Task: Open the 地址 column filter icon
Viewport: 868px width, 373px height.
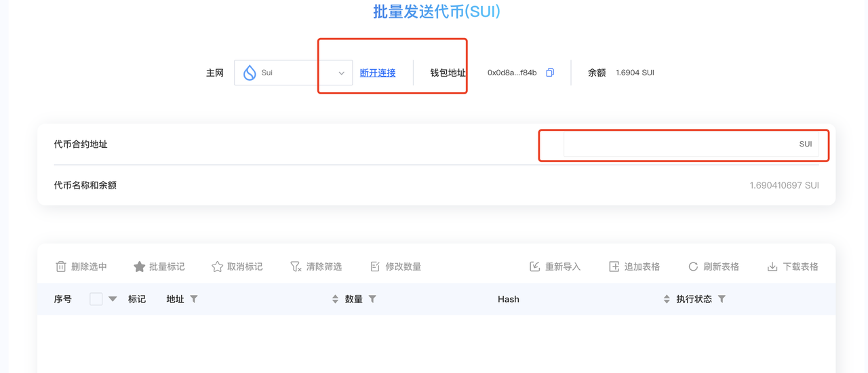Action: tap(194, 299)
